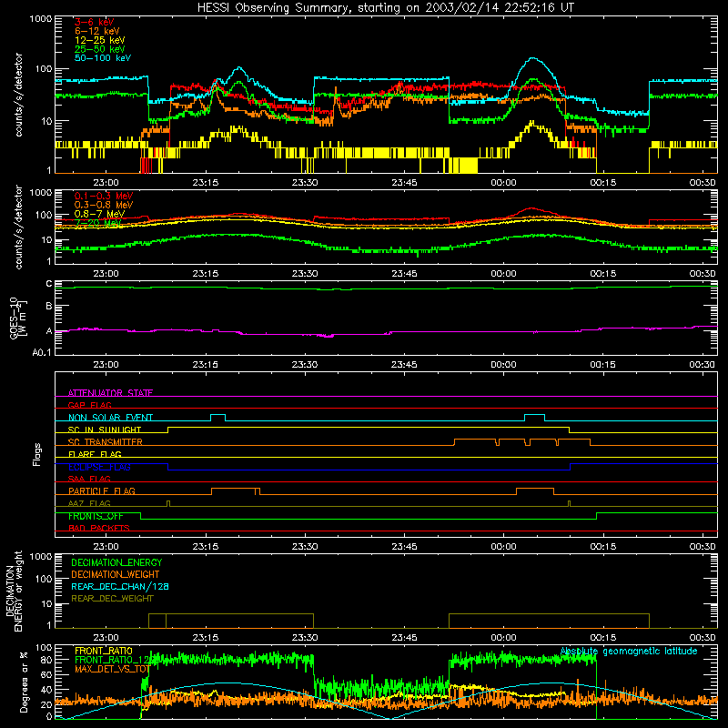
Task: Click the REAR_DEC_WEIGHT legend label
Action: (112, 599)
